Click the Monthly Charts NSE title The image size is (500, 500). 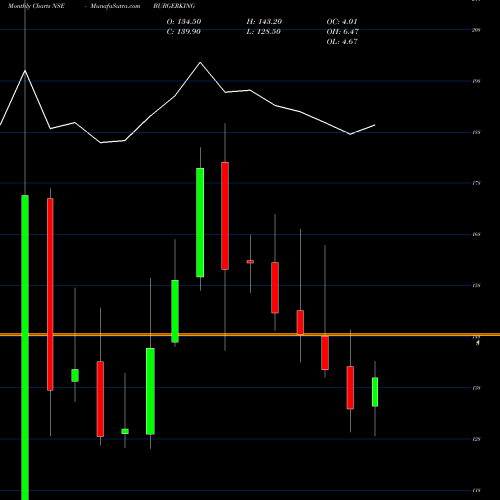36,6
